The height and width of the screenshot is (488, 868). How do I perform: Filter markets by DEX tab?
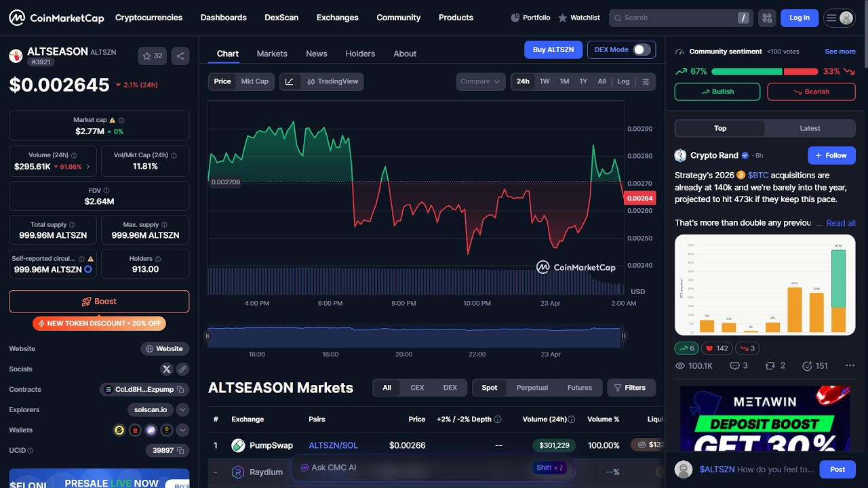(x=450, y=388)
